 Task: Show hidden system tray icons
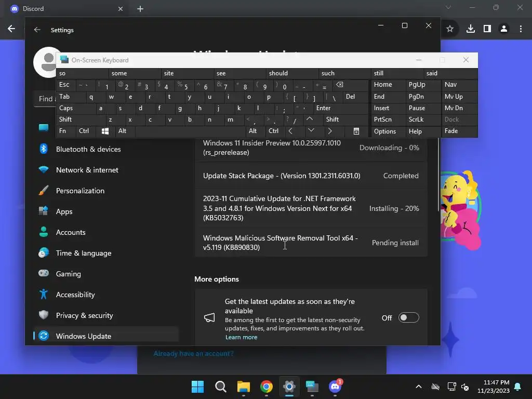[419, 387]
